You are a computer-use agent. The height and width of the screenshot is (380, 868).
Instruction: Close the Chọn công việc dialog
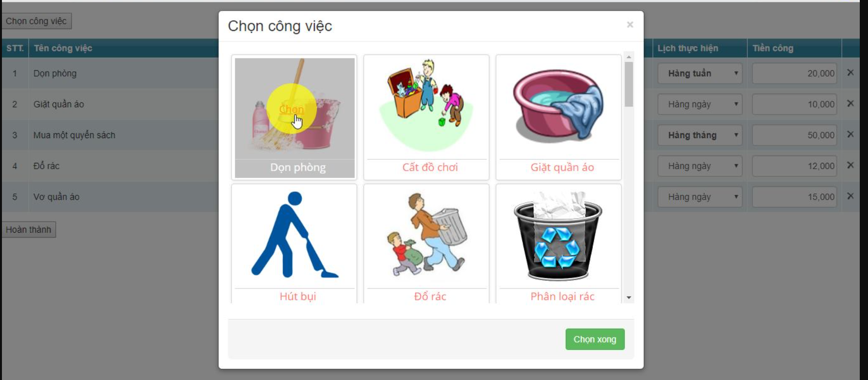click(x=630, y=25)
